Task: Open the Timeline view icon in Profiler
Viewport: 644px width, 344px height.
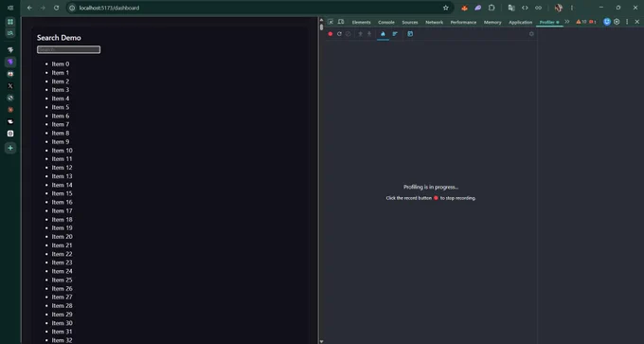Action: (x=410, y=34)
